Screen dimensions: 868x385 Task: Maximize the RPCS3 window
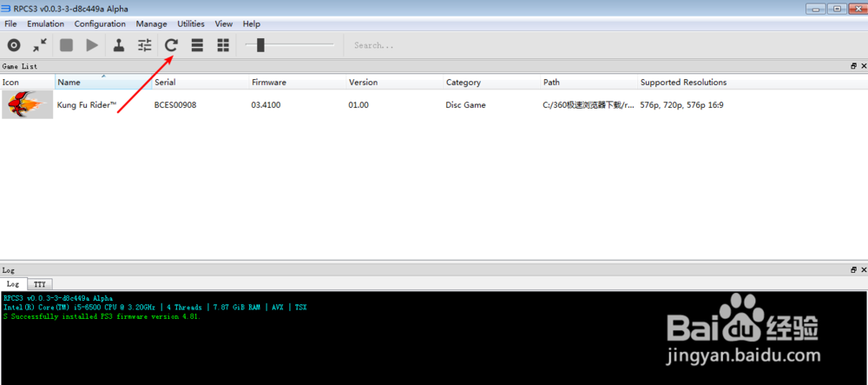[x=838, y=8]
